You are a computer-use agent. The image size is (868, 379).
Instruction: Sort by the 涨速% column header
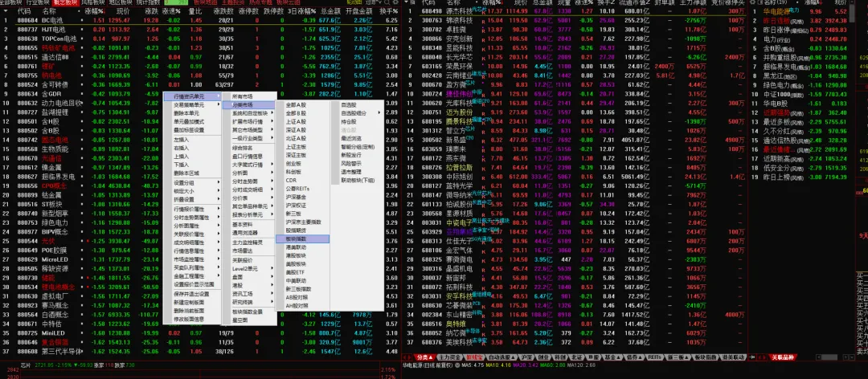[x=172, y=11]
